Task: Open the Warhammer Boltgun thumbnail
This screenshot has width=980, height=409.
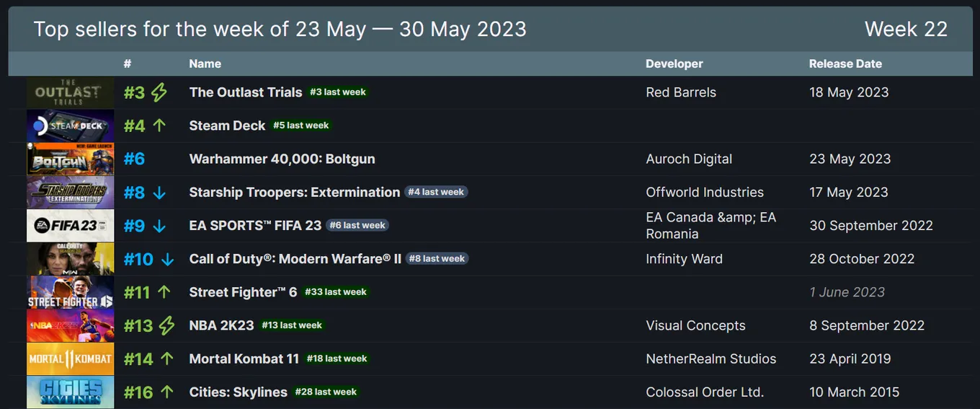Action: click(70, 159)
